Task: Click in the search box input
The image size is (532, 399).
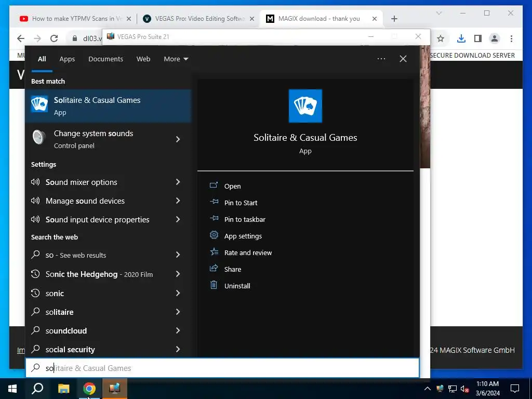Action: (222, 368)
